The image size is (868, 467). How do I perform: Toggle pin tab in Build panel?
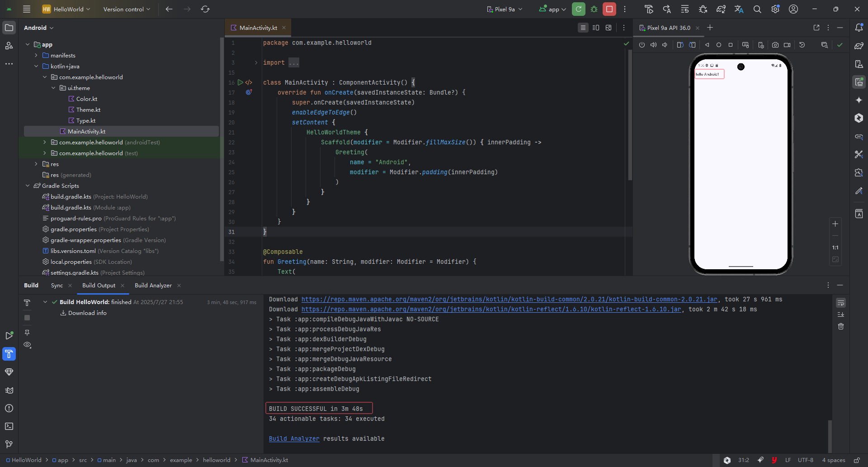(x=27, y=333)
